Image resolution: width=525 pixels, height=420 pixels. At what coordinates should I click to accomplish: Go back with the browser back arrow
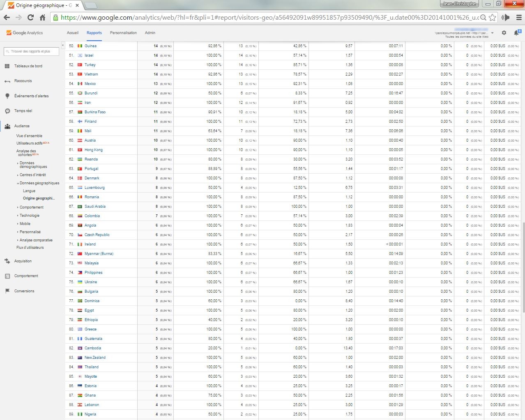click(7, 17)
